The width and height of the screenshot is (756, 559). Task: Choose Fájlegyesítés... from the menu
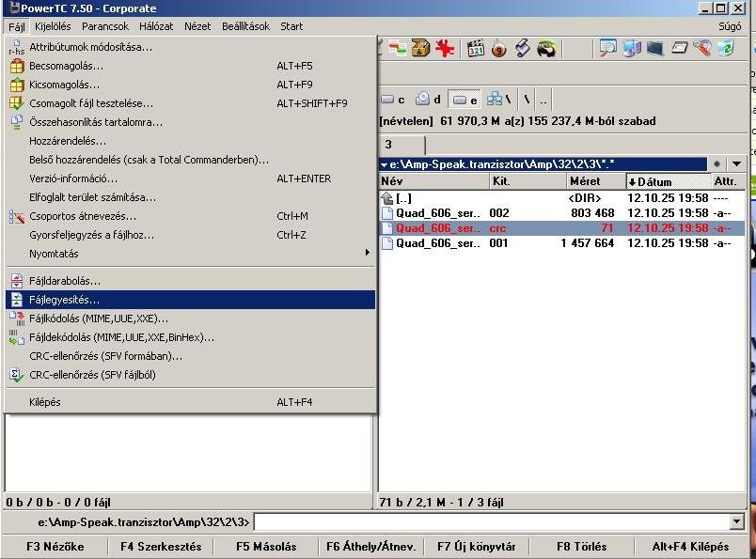coord(191,300)
